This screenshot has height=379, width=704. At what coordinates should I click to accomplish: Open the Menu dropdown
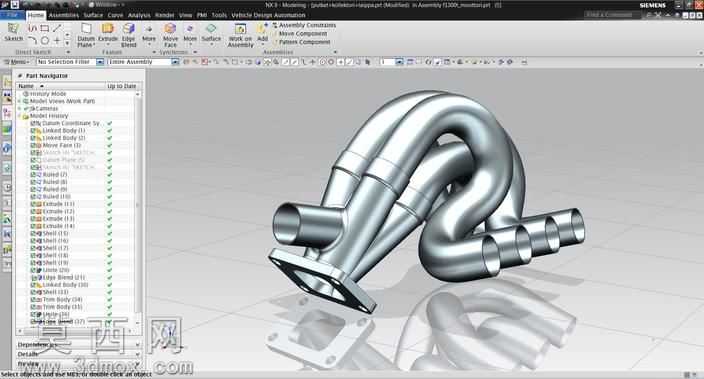pos(17,62)
